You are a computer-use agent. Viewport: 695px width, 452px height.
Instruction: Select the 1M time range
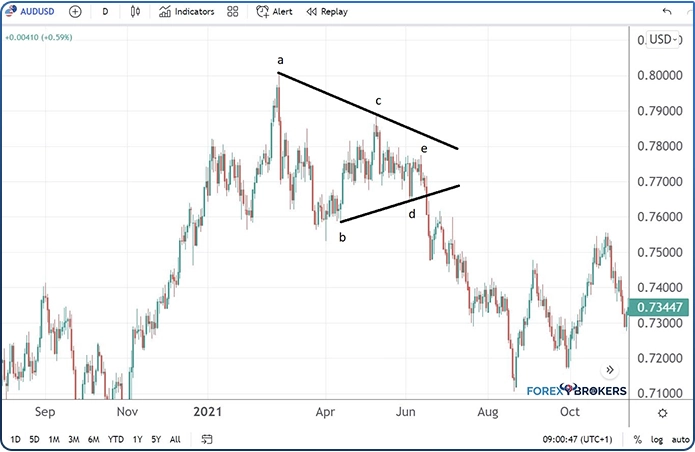(54, 439)
